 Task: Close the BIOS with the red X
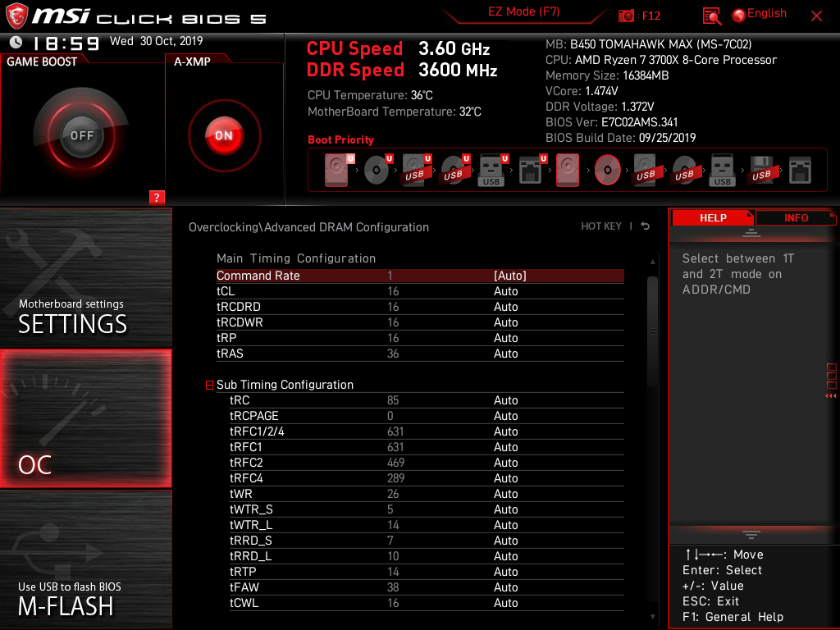pos(816,16)
